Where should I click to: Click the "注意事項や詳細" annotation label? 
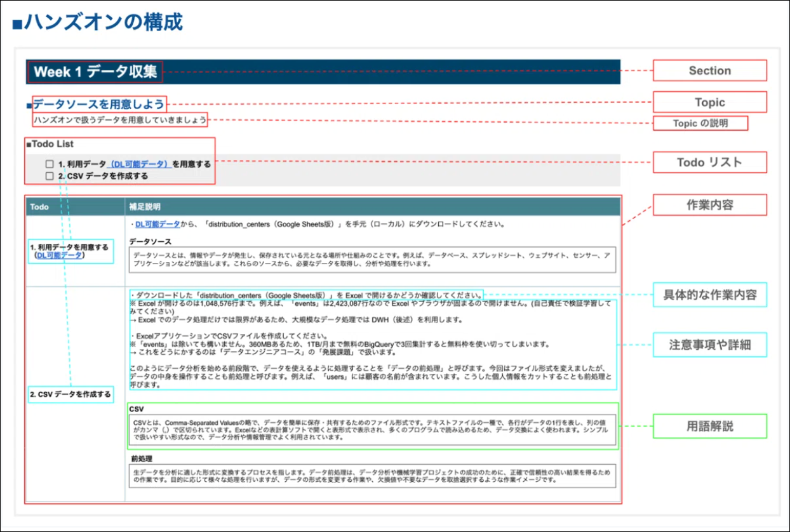point(709,345)
